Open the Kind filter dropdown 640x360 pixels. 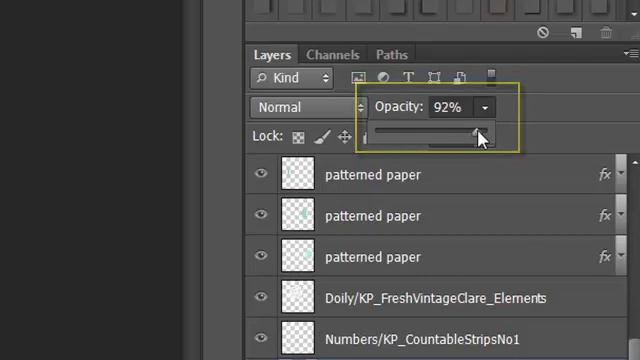coord(292,78)
